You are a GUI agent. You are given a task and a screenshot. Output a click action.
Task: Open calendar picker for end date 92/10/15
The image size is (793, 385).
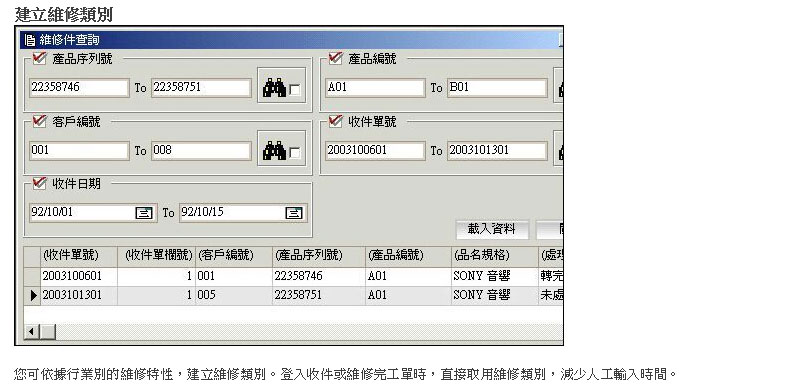point(294,213)
